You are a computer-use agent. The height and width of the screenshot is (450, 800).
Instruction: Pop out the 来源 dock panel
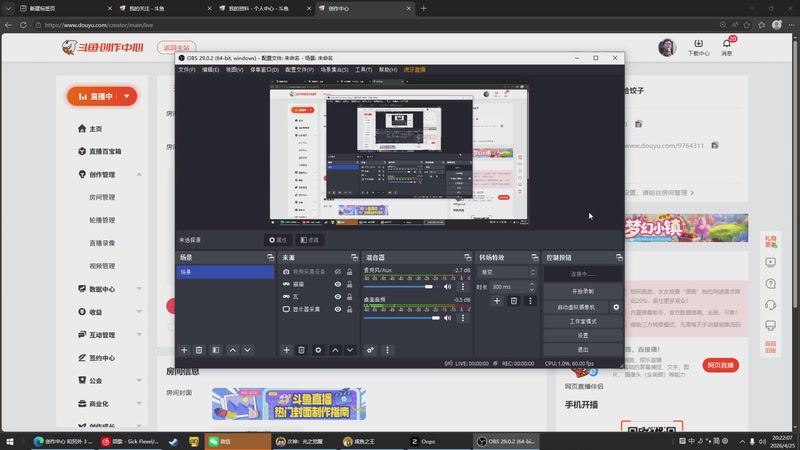click(354, 258)
